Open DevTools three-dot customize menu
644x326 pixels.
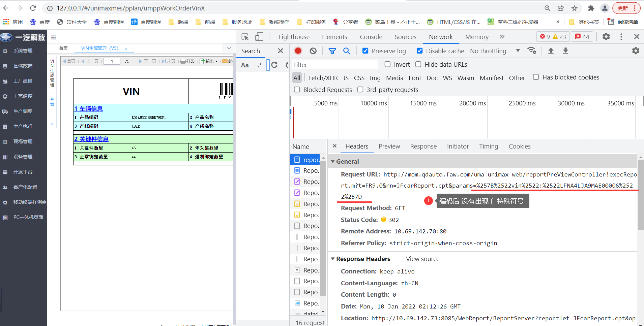621,36
